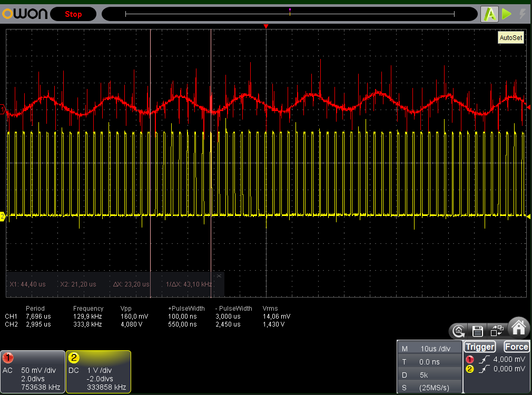Viewport: 532px width, 395px height.
Task: Click CH1 Vrms value 14,06 mV
Action: [x=277, y=317]
